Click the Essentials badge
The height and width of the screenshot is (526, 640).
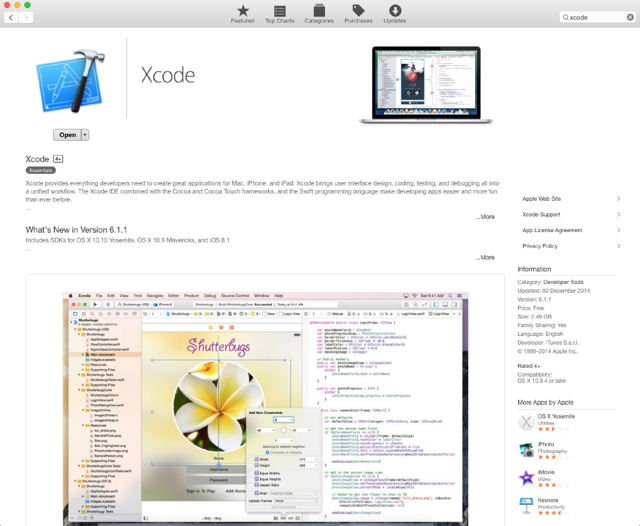coord(41,170)
